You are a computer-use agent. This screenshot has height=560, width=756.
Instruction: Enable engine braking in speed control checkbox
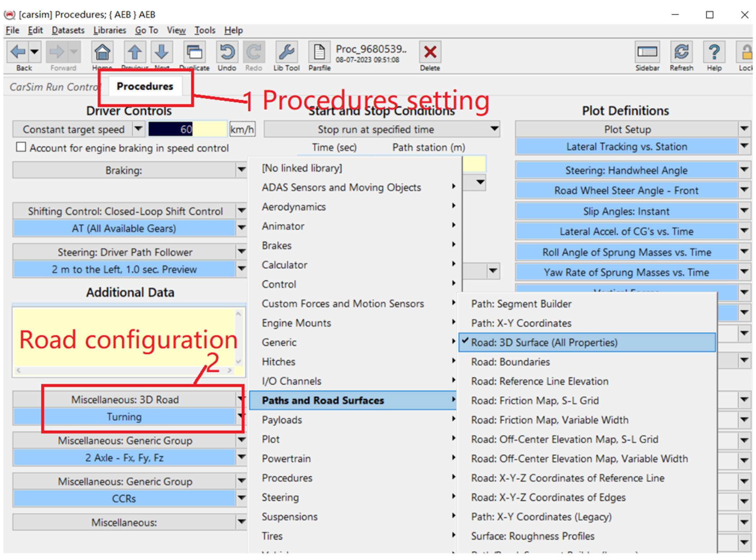21,147
